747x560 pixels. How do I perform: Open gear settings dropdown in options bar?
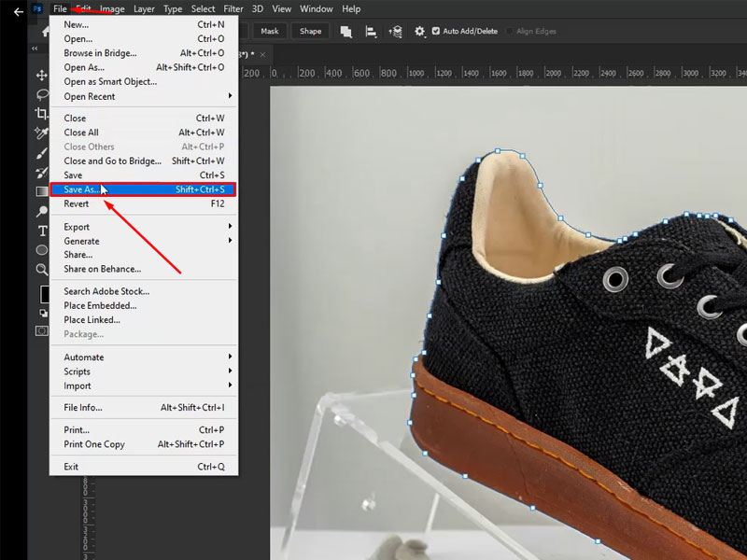pos(419,31)
